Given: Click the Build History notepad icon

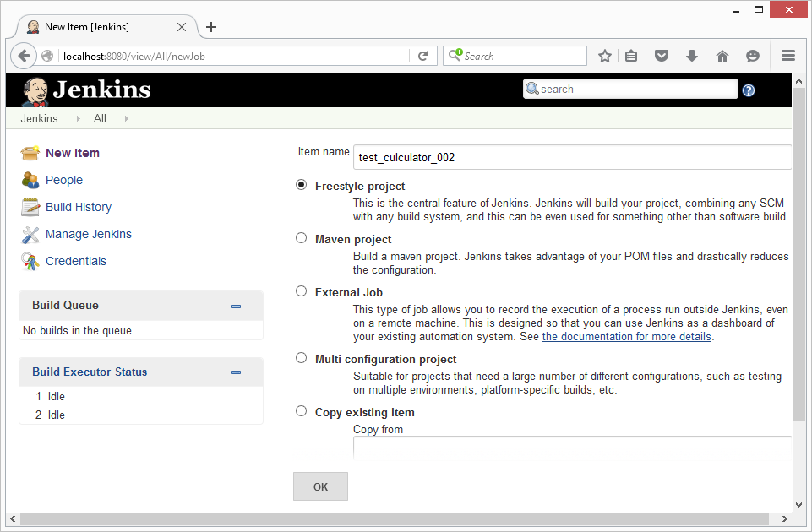Looking at the screenshot, I should [x=30, y=207].
